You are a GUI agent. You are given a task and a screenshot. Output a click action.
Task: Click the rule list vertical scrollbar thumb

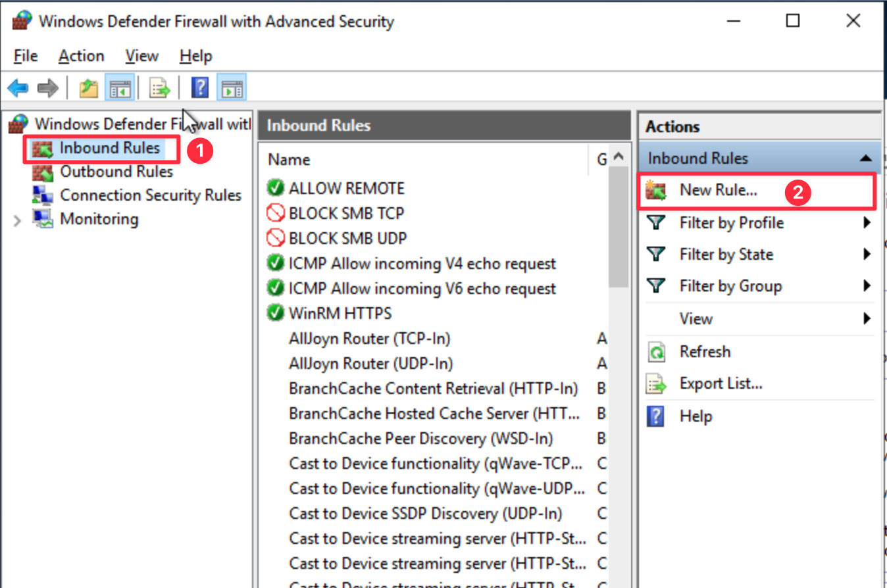click(617, 227)
